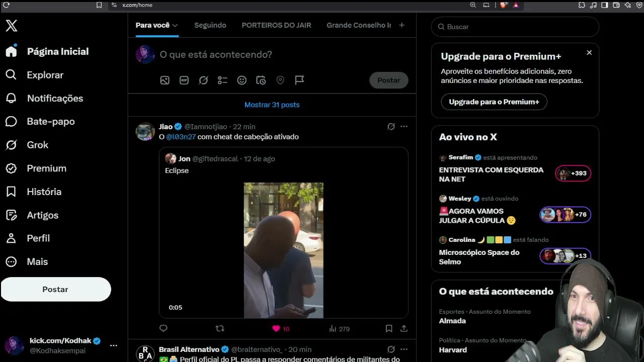Switch to the Grande Conselho tab

[x=359, y=25]
